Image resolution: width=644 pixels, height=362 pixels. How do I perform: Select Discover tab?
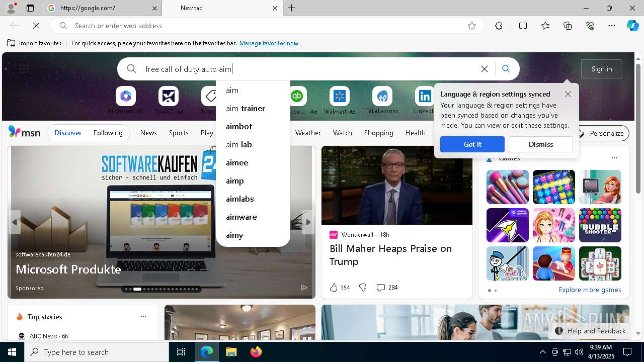[68, 133]
